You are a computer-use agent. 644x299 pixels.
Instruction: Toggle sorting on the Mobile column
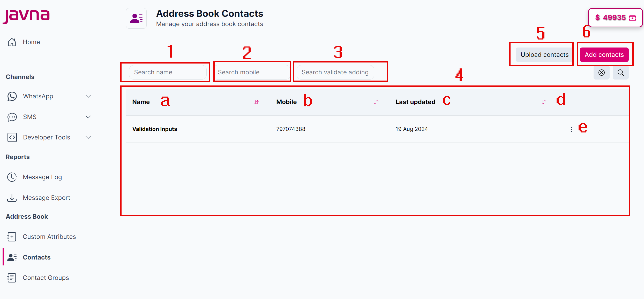376,102
